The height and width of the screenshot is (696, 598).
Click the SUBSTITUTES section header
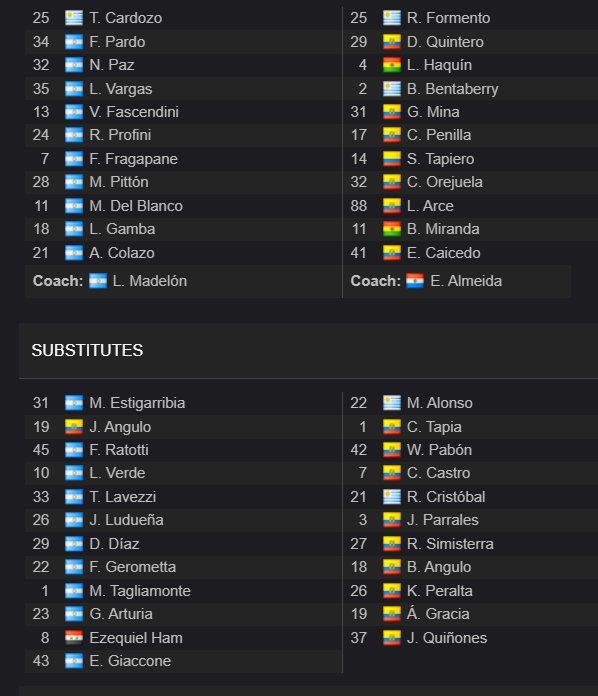point(87,351)
